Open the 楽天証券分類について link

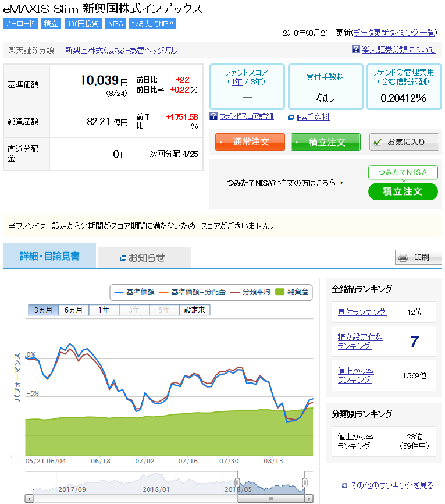click(398, 49)
